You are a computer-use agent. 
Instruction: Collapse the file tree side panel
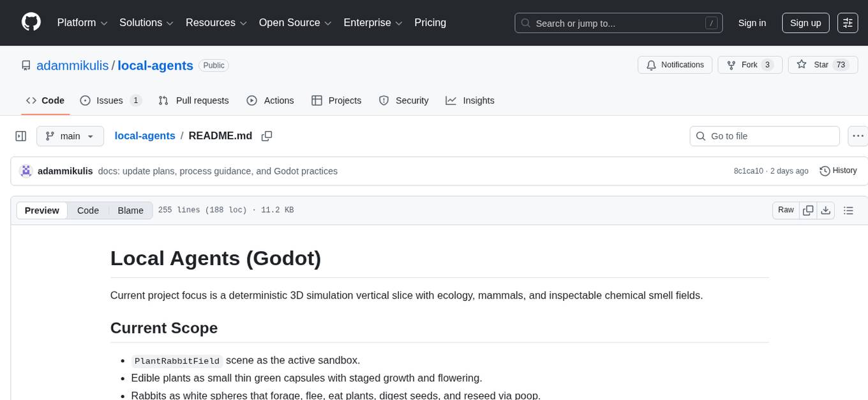[21, 136]
